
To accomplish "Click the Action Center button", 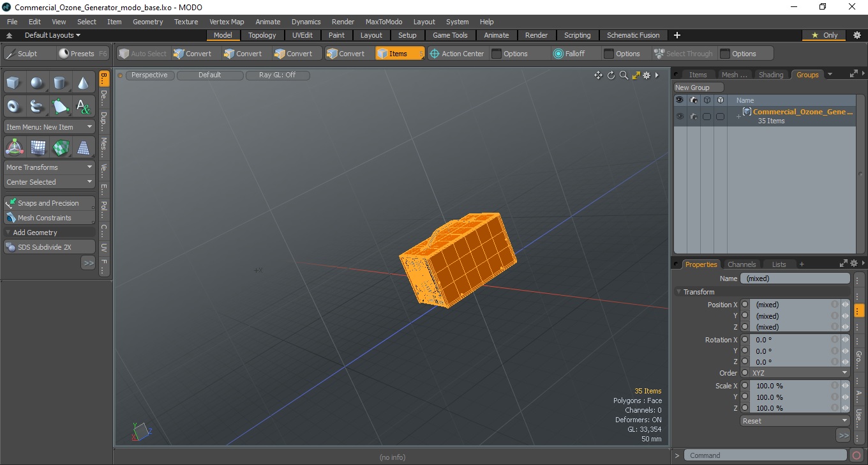I will click(x=456, y=54).
